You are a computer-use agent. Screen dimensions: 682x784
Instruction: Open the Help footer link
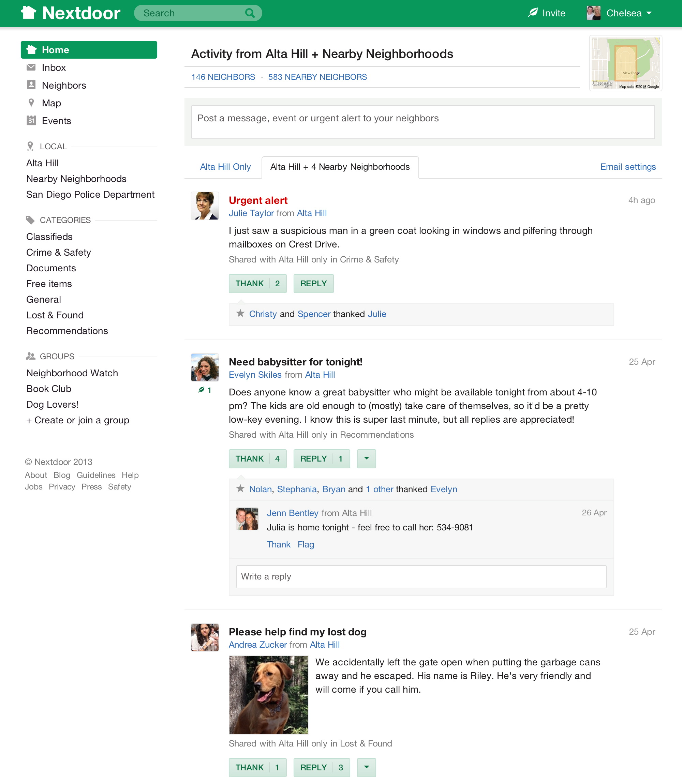coord(130,475)
